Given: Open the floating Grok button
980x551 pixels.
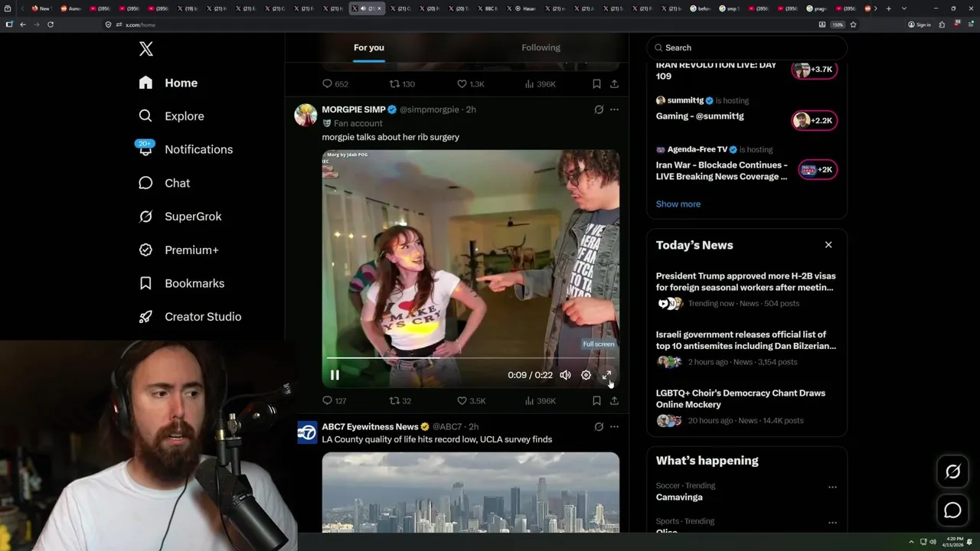Looking at the screenshot, I should [x=952, y=472].
